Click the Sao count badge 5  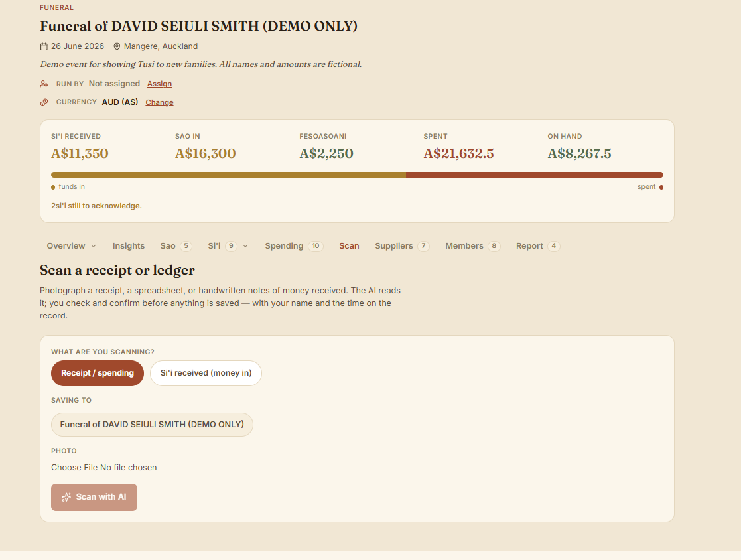tap(186, 245)
